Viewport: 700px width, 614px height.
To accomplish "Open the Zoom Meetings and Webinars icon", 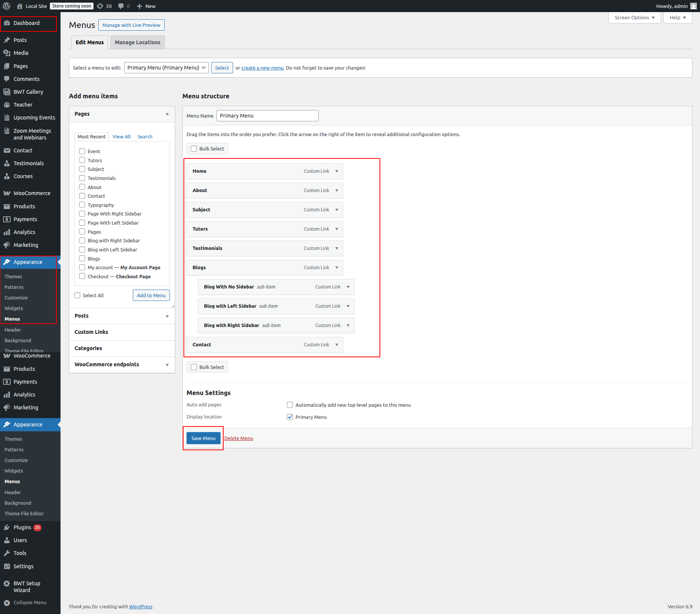I will [7, 131].
